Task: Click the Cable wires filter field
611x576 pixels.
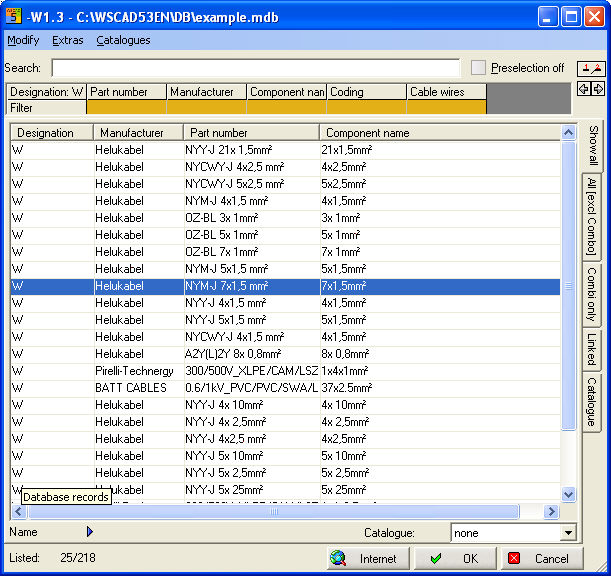Action: [447, 107]
